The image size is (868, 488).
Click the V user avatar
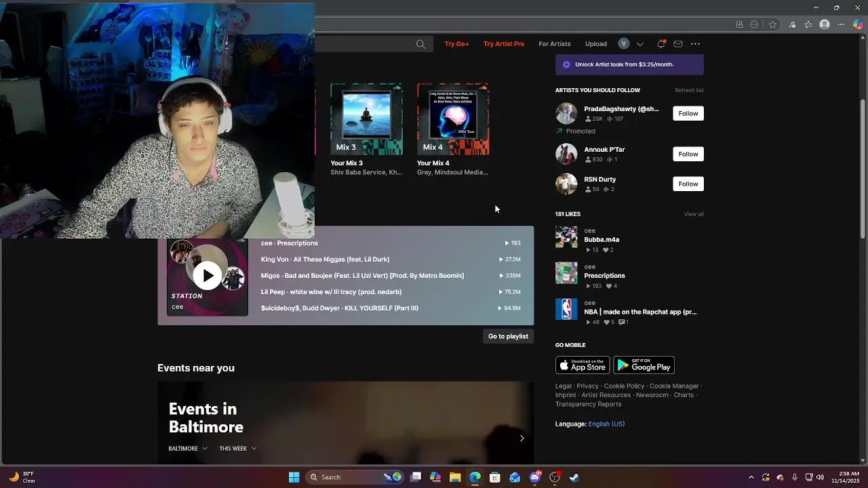click(624, 44)
